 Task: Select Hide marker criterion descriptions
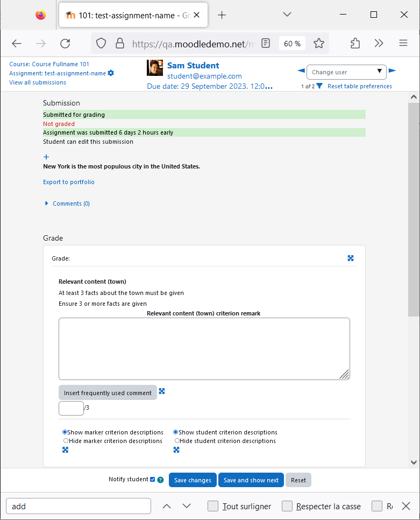pyautogui.click(x=66, y=441)
